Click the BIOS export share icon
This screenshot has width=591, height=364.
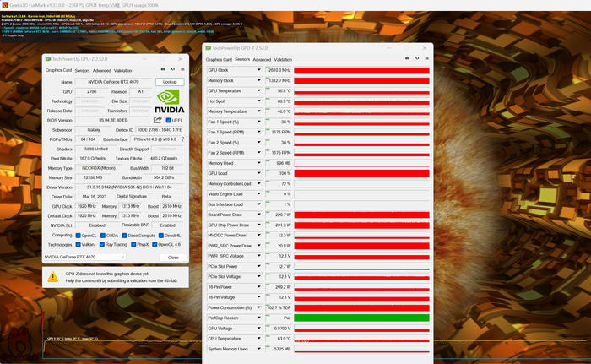point(158,120)
